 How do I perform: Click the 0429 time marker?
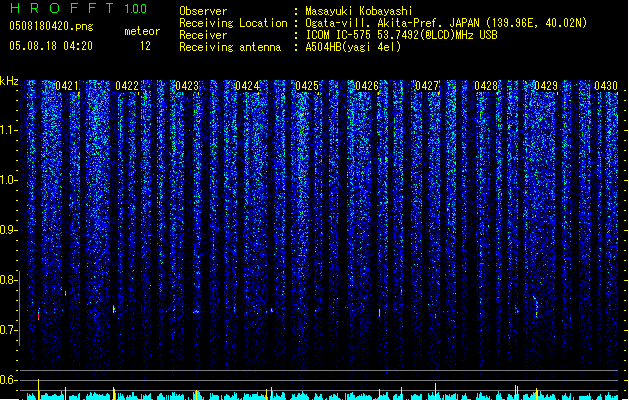[546, 86]
